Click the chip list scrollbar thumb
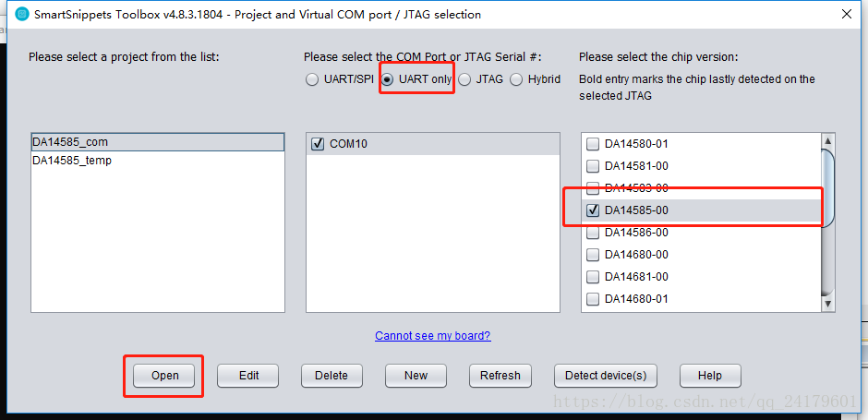 point(828,188)
